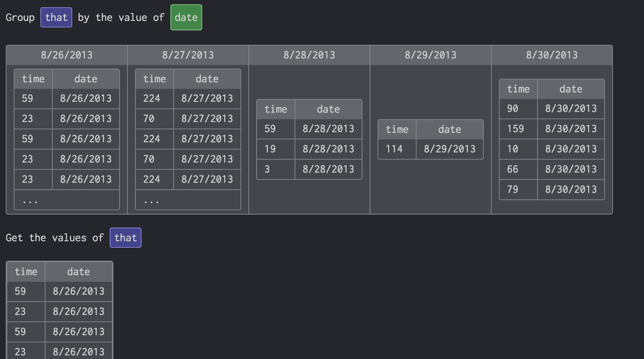The width and height of the screenshot is (644, 359).
Task: Click the purple "that" token in Group step
Action: 56,17
